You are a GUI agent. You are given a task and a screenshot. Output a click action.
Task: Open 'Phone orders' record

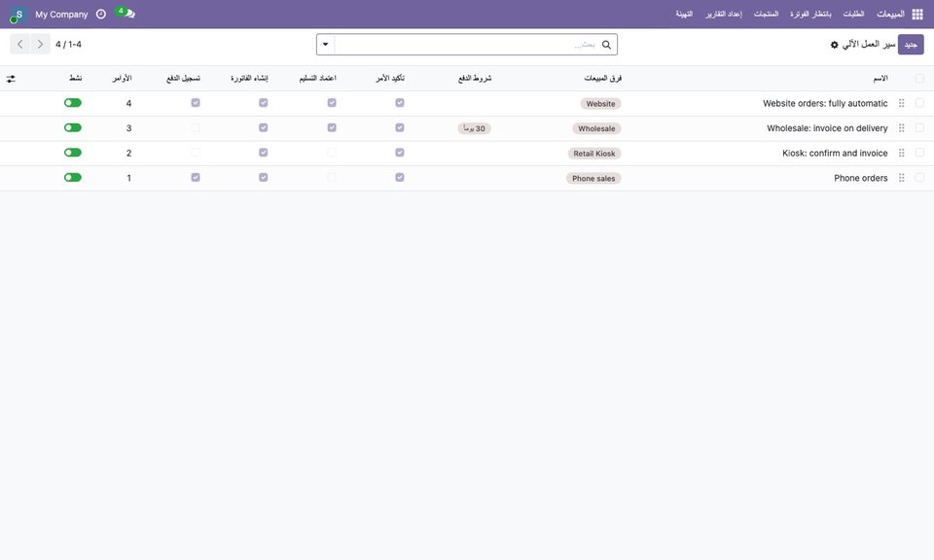(x=861, y=179)
